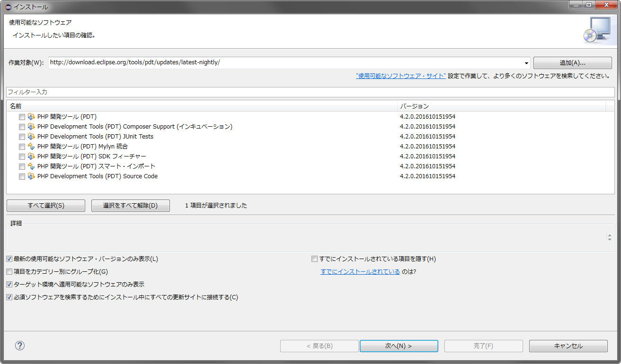Check the PDT JUnit Tests checkbox
This screenshot has width=621, height=364.
click(22, 137)
